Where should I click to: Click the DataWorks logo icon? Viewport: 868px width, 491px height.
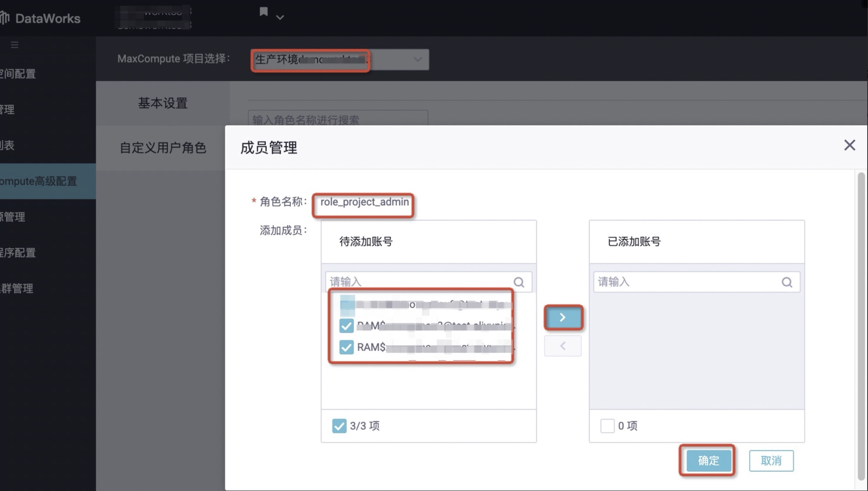(x=4, y=18)
